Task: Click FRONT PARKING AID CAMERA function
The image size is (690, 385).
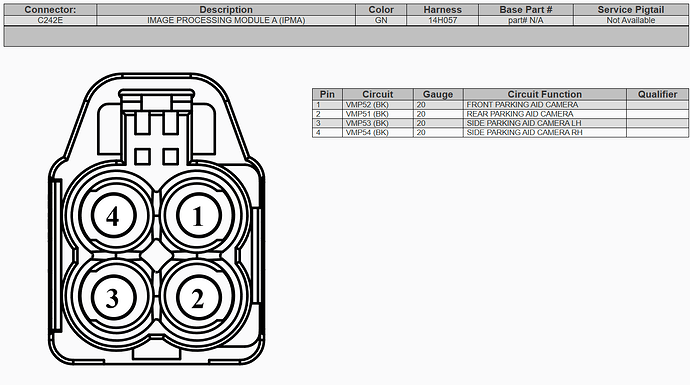Action: [x=522, y=105]
